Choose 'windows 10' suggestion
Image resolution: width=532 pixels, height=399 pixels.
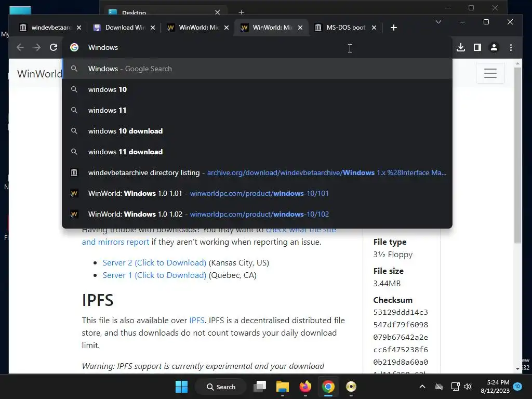tap(257, 89)
